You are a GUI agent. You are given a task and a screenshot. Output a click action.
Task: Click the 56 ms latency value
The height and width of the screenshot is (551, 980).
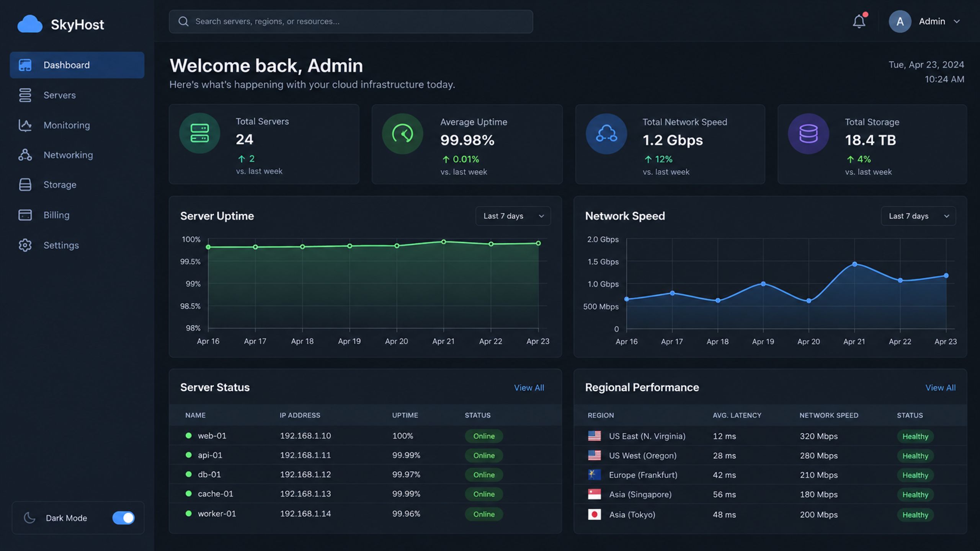(724, 494)
